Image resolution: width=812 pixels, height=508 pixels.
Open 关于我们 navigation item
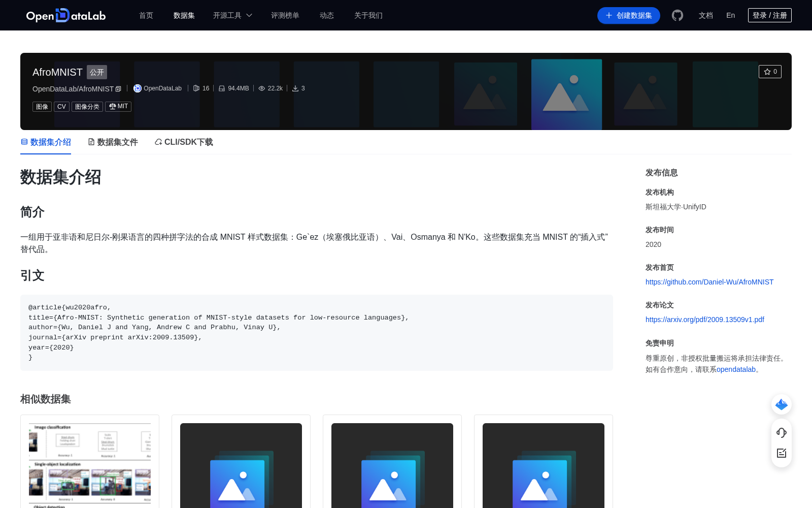pyautogui.click(x=368, y=15)
